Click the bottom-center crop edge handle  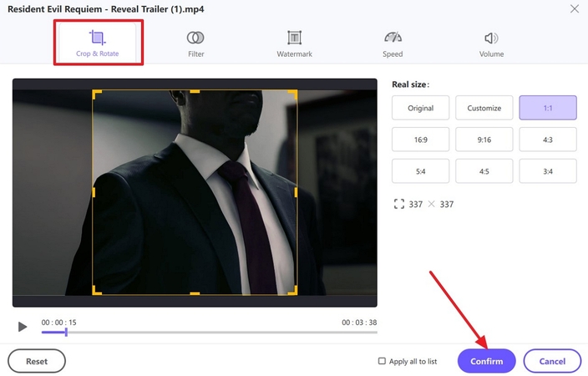pos(195,293)
